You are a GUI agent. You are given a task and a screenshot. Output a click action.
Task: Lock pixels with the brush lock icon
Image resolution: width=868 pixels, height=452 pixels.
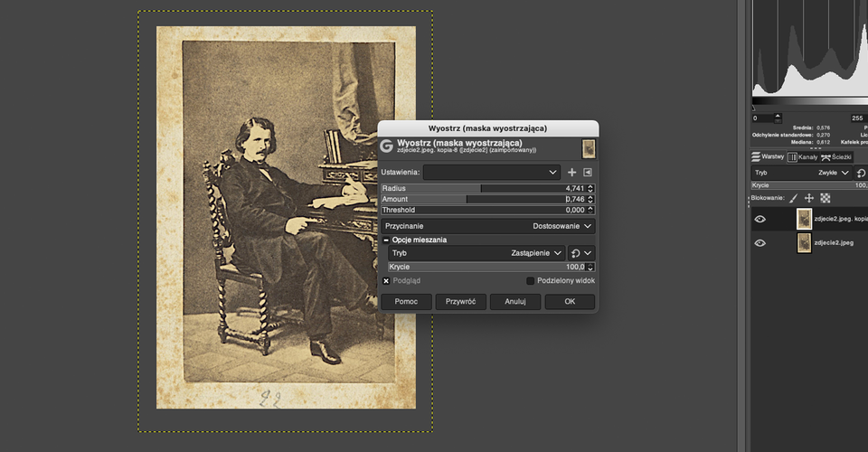tap(793, 198)
